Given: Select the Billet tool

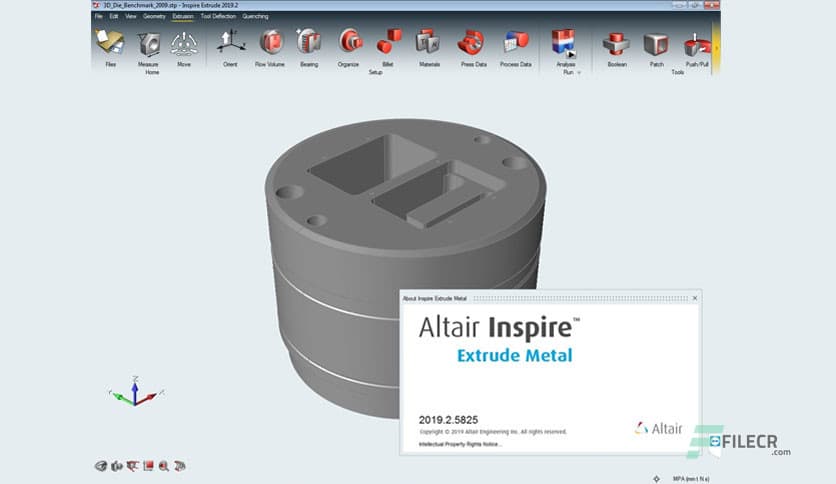Looking at the screenshot, I should click(x=388, y=43).
